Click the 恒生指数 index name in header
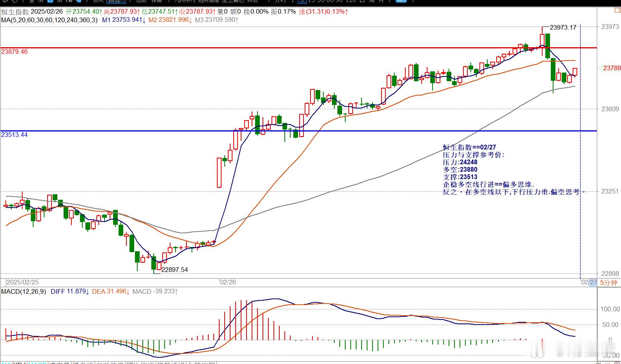The image size is (621, 364). (x=15, y=12)
